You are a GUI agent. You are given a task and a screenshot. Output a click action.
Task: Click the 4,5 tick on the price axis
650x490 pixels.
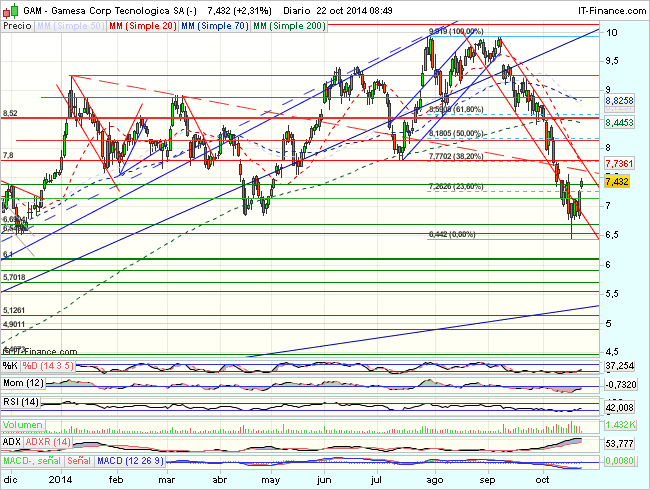click(x=612, y=352)
